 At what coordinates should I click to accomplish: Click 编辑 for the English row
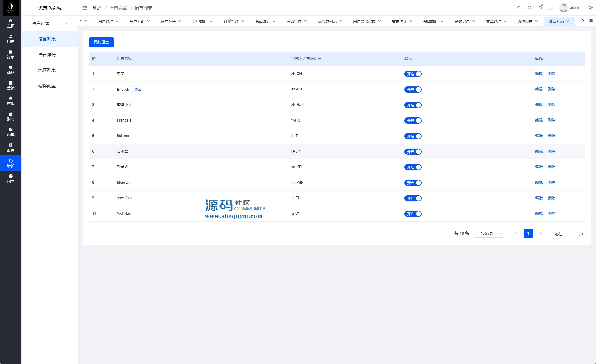[538, 89]
